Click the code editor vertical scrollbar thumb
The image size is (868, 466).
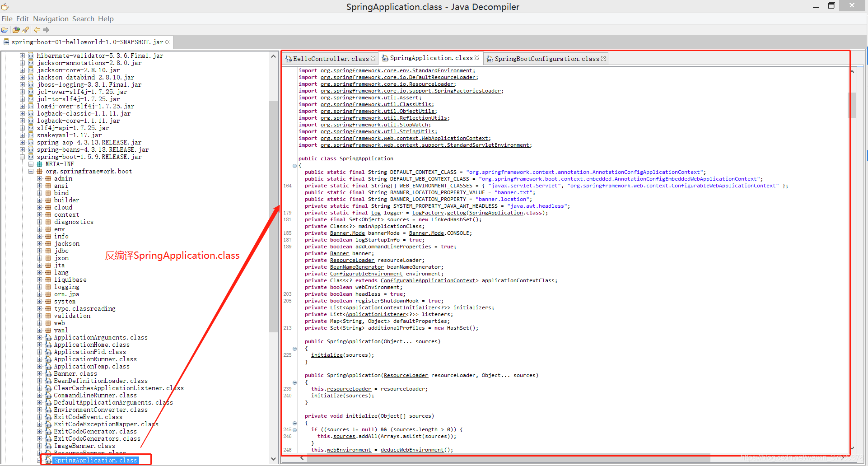coord(852,105)
